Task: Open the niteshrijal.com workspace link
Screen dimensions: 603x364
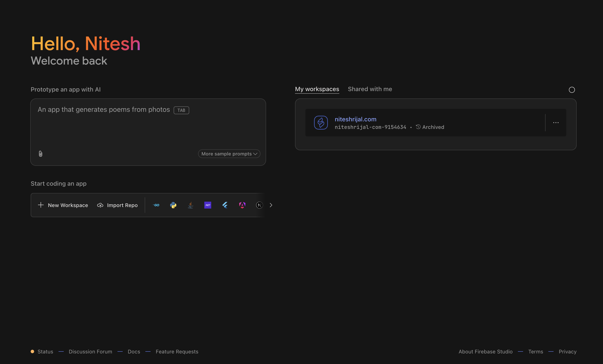Action: pyautogui.click(x=355, y=119)
